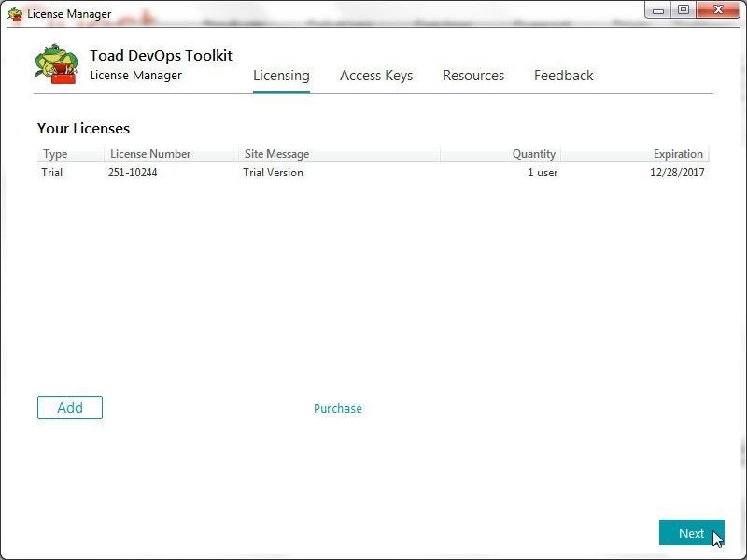Click the Toad frog logo icon
The width and height of the screenshot is (747, 560).
coord(56,63)
